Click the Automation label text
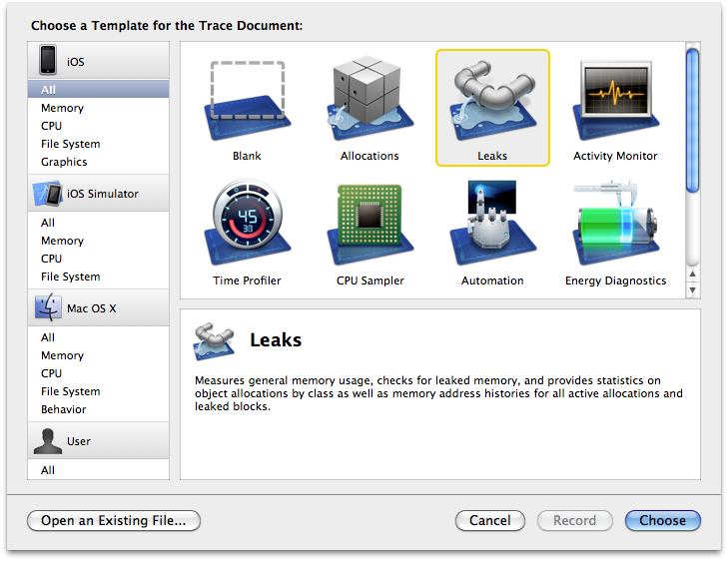The width and height of the screenshot is (728, 561). [x=492, y=280]
